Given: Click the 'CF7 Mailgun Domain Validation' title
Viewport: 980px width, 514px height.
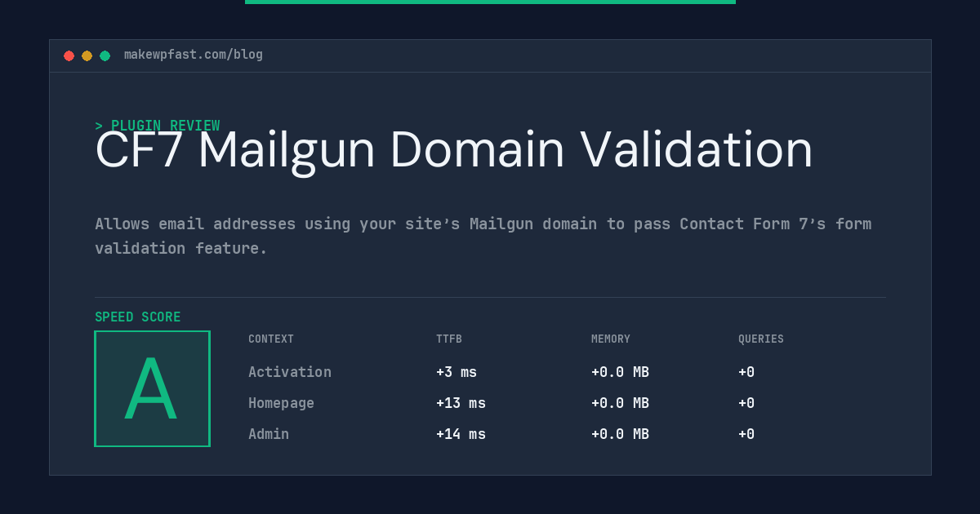Looking at the screenshot, I should pyautogui.click(x=454, y=150).
